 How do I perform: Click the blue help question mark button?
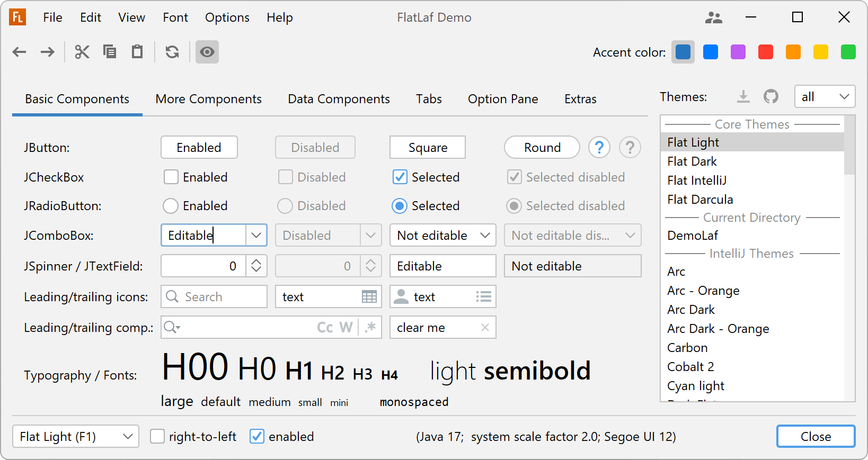pyautogui.click(x=599, y=148)
